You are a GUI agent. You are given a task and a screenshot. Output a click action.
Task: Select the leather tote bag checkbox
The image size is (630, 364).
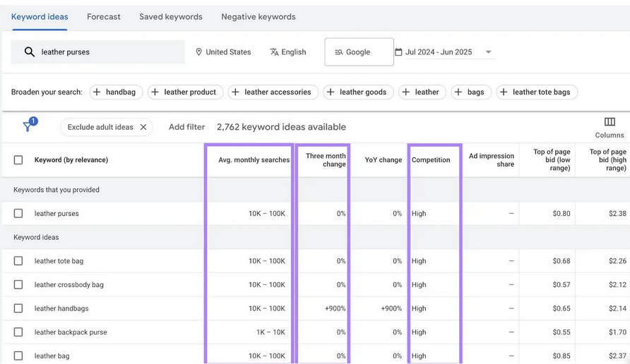pyautogui.click(x=18, y=261)
